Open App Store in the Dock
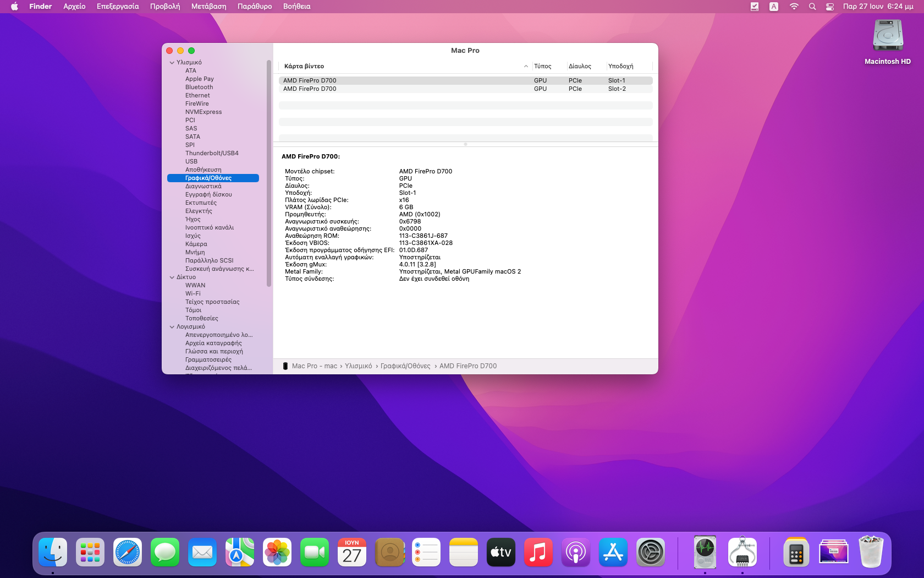 tap(613, 552)
